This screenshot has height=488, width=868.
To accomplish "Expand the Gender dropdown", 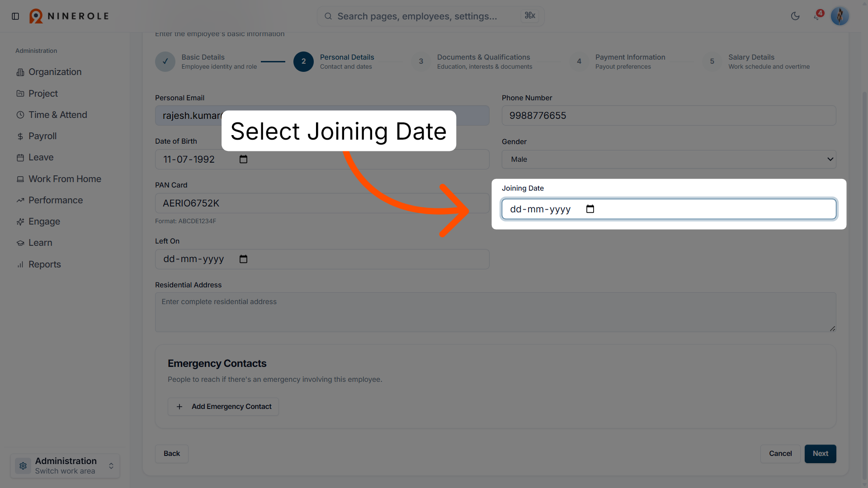I will click(x=669, y=160).
